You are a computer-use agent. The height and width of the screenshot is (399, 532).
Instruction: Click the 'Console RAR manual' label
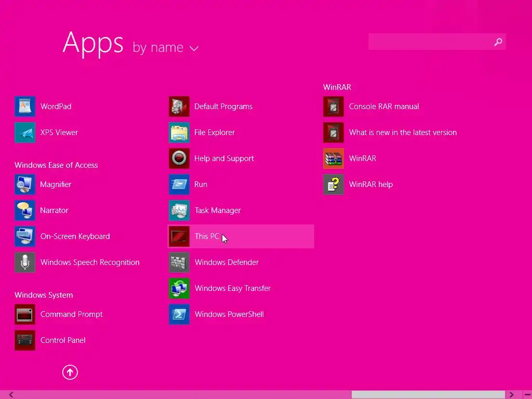(x=384, y=107)
